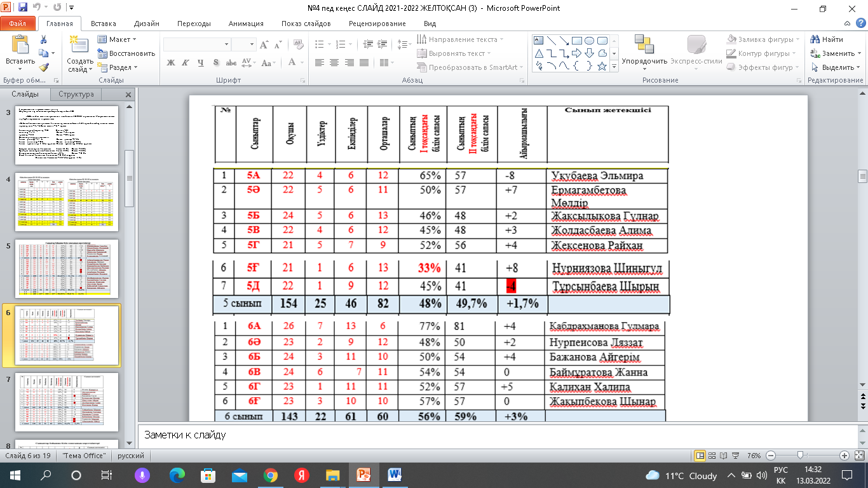Open the Вставка ribbon tab
The height and width of the screenshot is (488, 868).
coord(103,24)
